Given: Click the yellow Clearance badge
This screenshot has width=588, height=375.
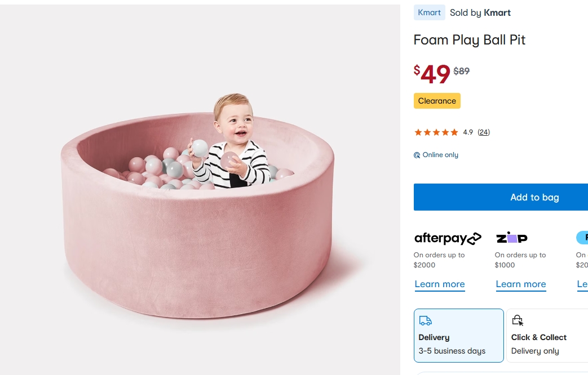Looking at the screenshot, I should pyautogui.click(x=437, y=101).
